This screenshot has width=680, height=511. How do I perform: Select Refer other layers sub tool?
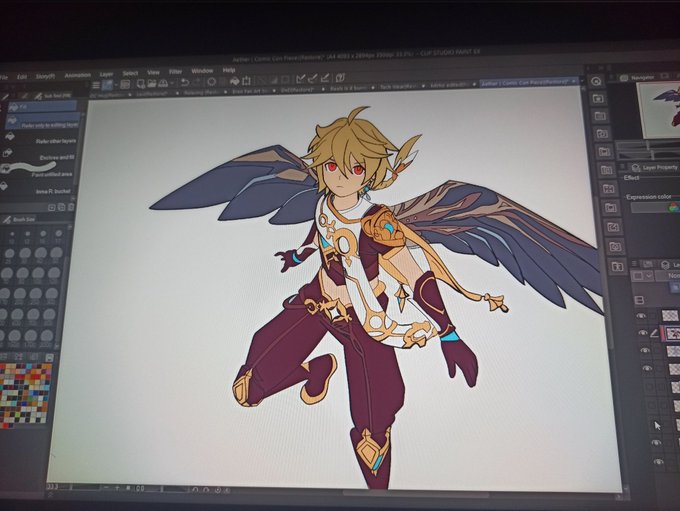(x=40, y=140)
